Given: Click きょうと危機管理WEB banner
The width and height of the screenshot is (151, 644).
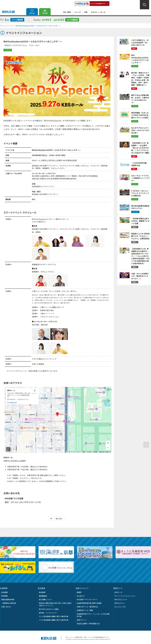Looking at the screenshot, I should pos(133,552).
